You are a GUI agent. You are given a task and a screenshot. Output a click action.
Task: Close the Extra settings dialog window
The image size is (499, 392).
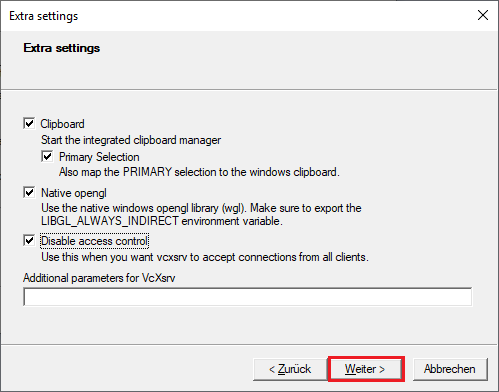pyautogui.click(x=483, y=15)
